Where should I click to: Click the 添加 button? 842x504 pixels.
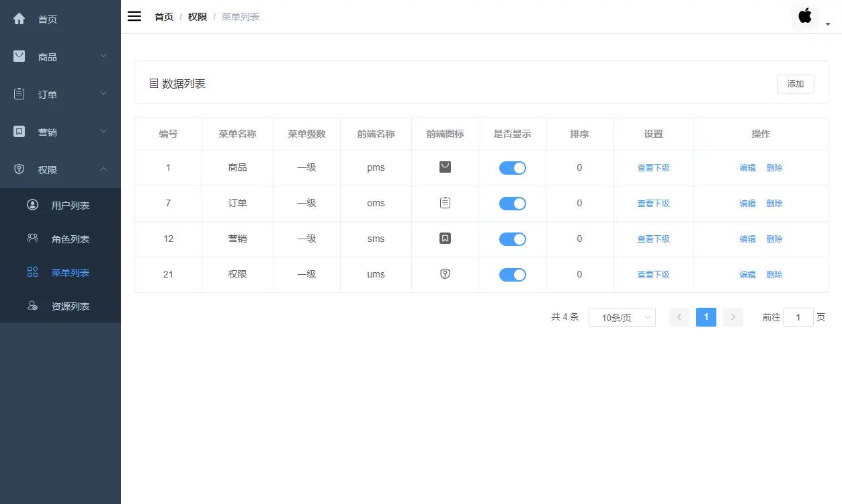[x=796, y=84]
